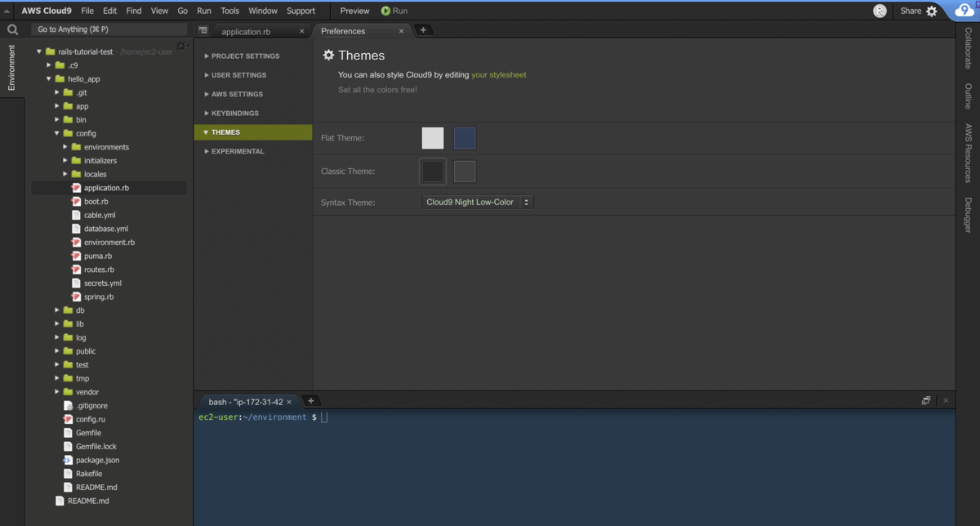Open the Collaborate side panel
Viewport: 980px width, 526px height.
pos(969,48)
